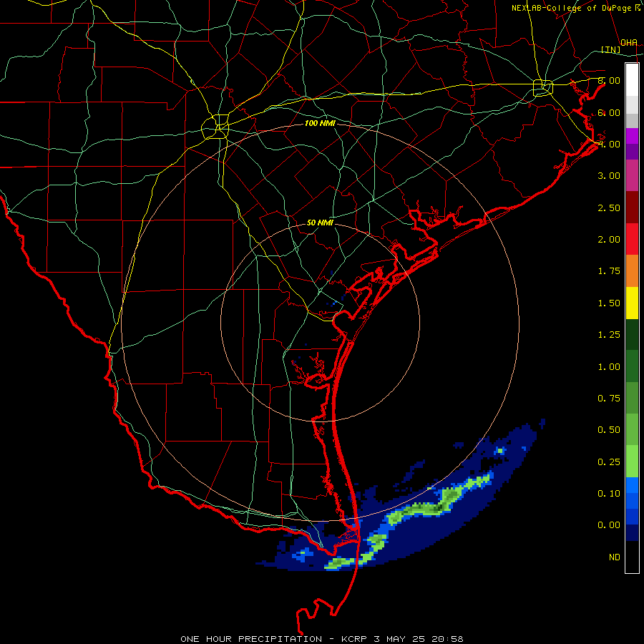Click the 2.00 legend value
This screenshot has width=644, height=644.
point(609,240)
